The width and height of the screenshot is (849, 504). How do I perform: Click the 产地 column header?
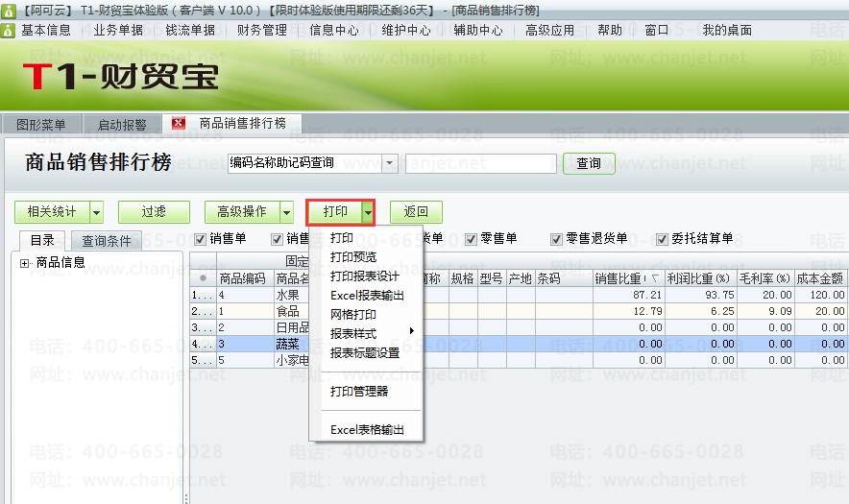(x=521, y=278)
